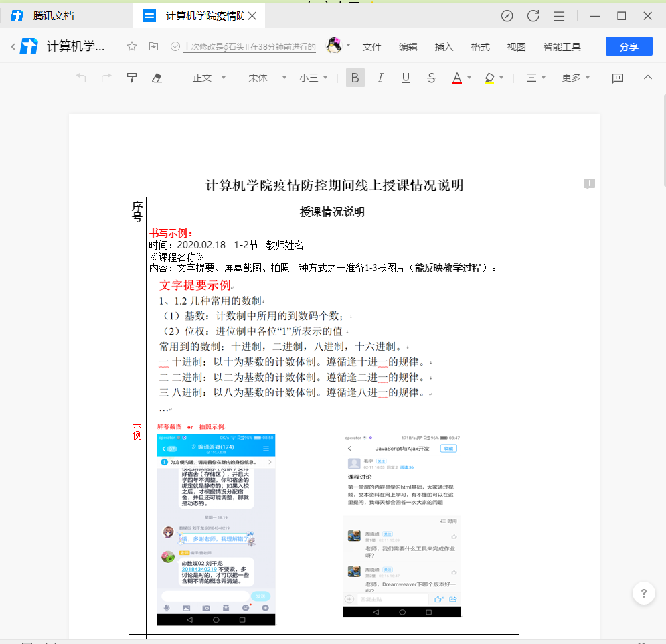Toggle italic formatting
The image size is (666, 644).
[x=380, y=78]
